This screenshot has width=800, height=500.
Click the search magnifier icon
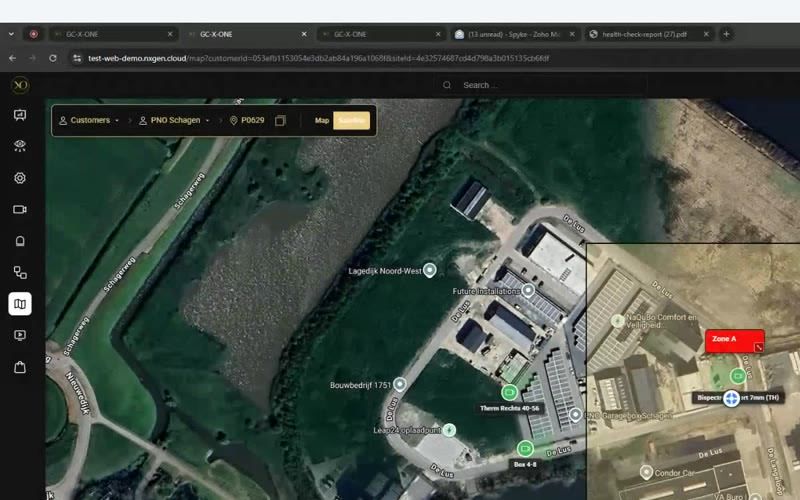click(x=447, y=85)
